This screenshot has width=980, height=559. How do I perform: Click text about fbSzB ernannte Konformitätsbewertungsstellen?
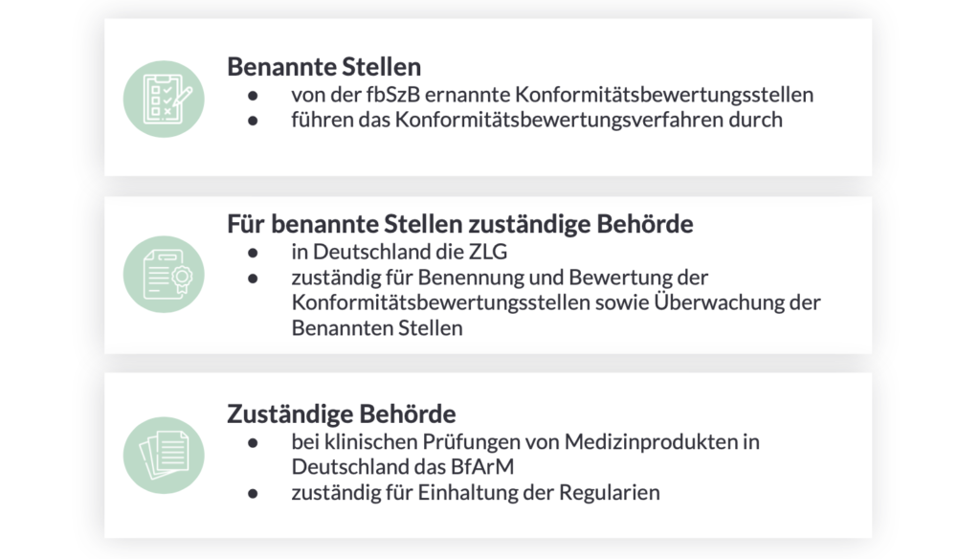[552, 95]
